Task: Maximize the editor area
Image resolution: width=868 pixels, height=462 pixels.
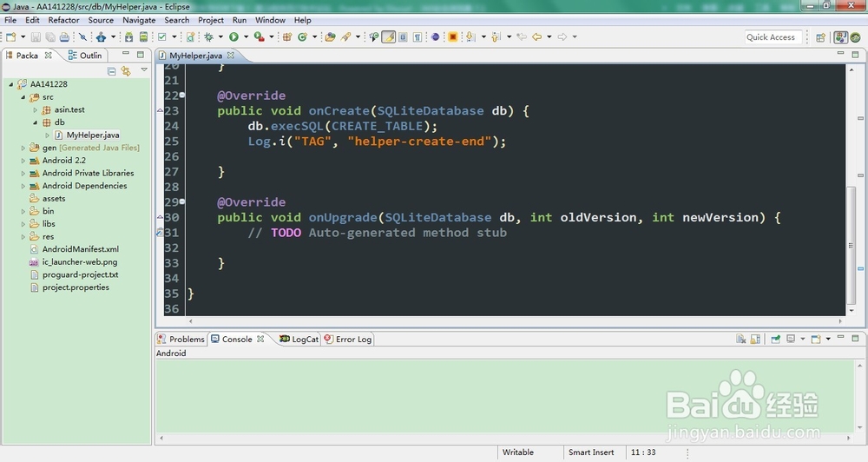Action: (x=855, y=55)
